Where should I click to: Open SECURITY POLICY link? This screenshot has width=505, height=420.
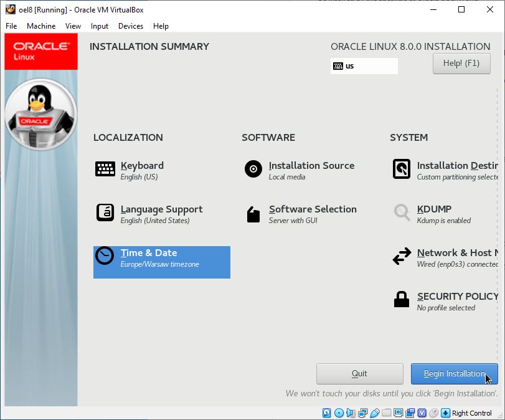tap(457, 296)
